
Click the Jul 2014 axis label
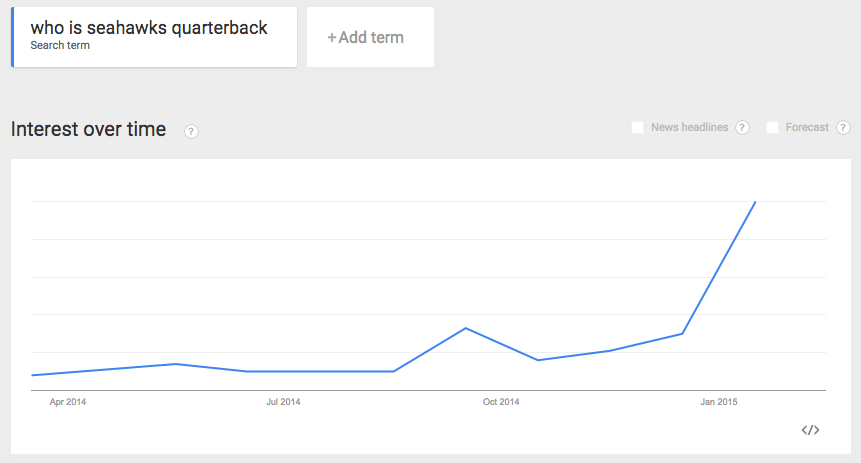coord(283,402)
